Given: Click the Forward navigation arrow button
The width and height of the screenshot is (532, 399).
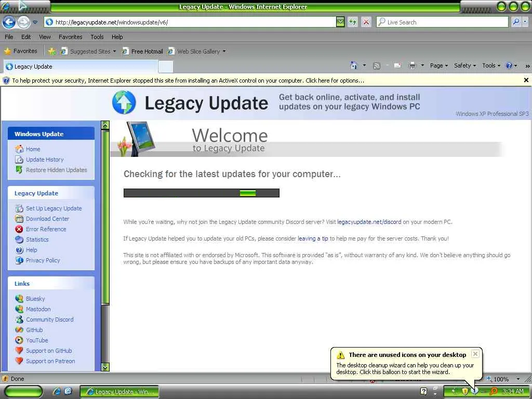Looking at the screenshot, I should point(23,22).
